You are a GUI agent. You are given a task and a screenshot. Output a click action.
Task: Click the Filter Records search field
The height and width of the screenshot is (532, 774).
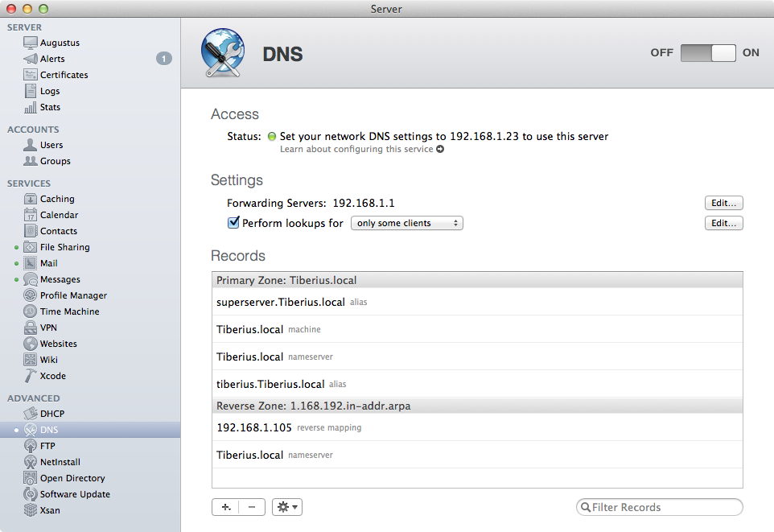point(660,507)
